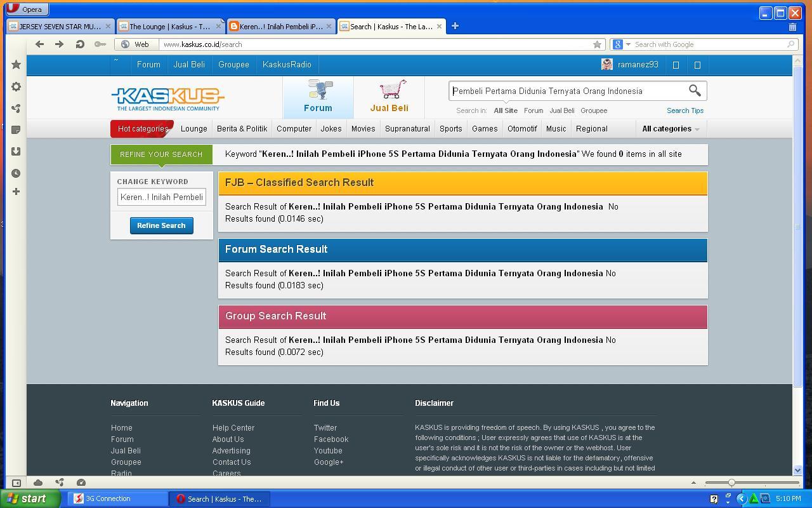The width and height of the screenshot is (812, 508).
Task: Open Jual Beli shopping cart section
Action: (x=390, y=97)
